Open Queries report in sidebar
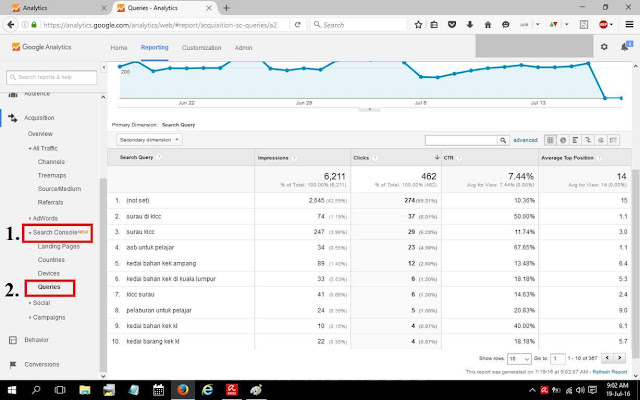 pyautogui.click(x=49, y=287)
